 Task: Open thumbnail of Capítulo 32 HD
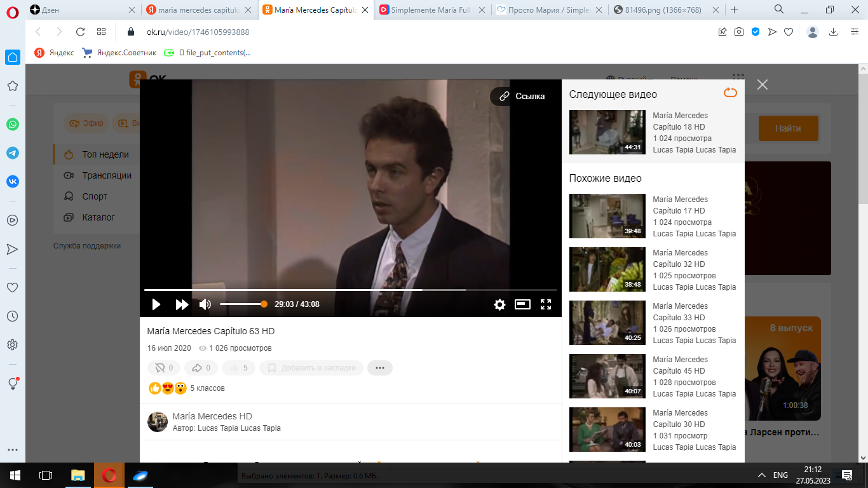point(607,269)
